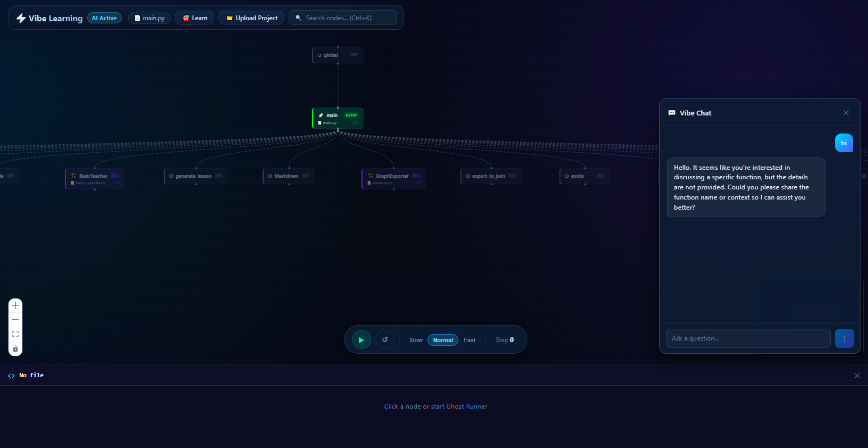
Task: Click the folder icon in Upload Project
Action: click(x=230, y=18)
